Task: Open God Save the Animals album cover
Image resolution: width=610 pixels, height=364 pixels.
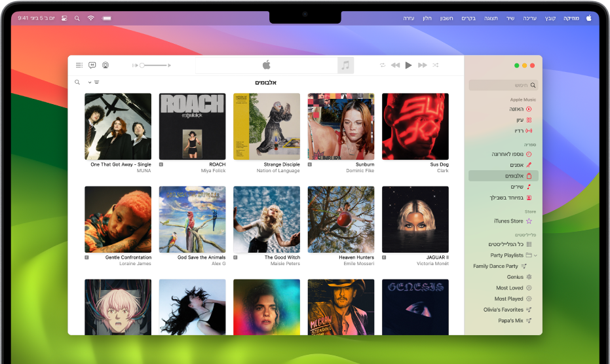Action: [192, 219]
